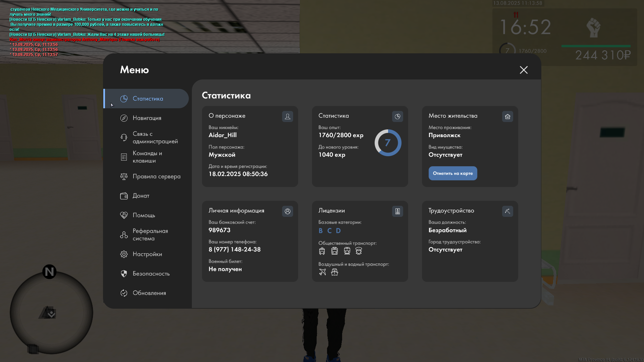This screenshot has height=362, width=644.
Task: Click the level 7 progress ring
Action: pyautogui.click(x=388, y=143)
